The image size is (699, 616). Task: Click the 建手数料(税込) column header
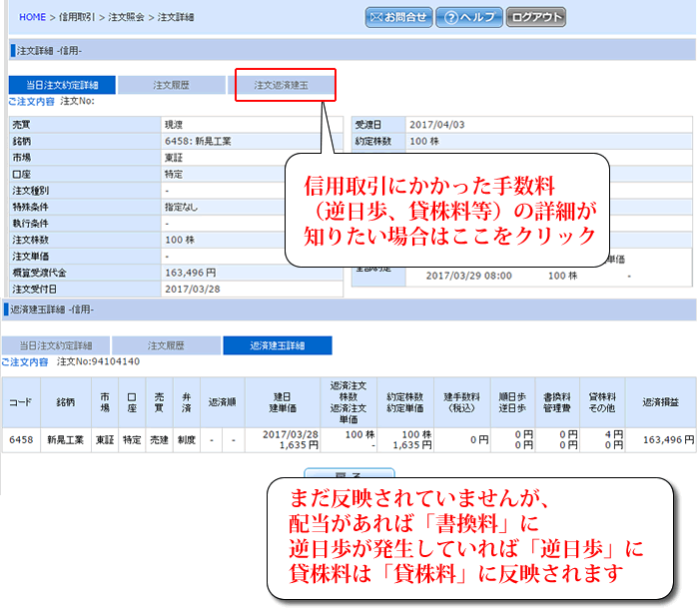[x=462, y=400]
